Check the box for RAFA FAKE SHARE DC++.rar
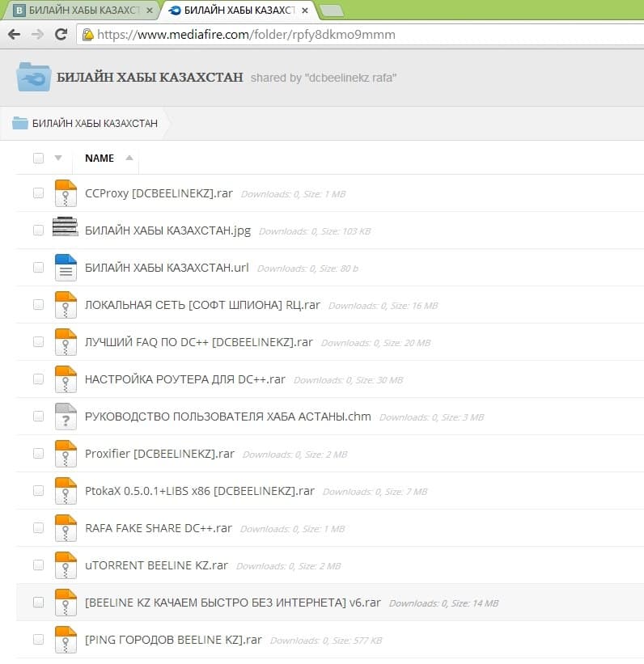The image size is (644, 664). 38,528
